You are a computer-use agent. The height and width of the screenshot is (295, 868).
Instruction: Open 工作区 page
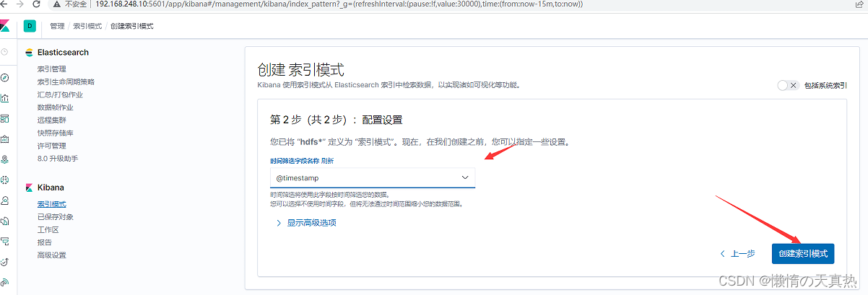tap(48, 230)
